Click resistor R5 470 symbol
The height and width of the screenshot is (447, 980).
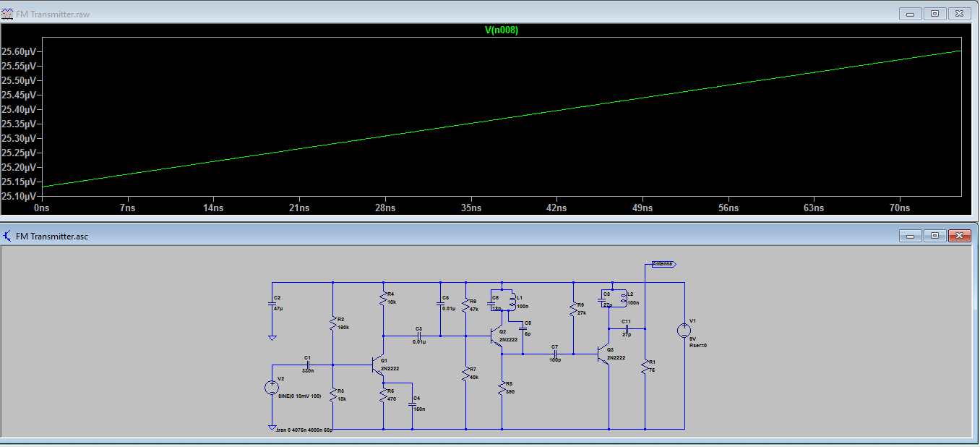click(x=383, y=395)
